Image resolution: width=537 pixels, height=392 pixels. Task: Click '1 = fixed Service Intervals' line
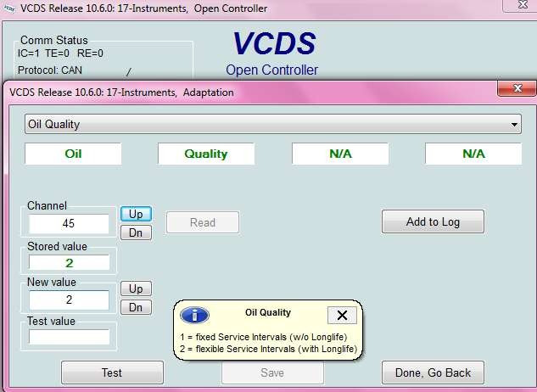coord(264,337)
